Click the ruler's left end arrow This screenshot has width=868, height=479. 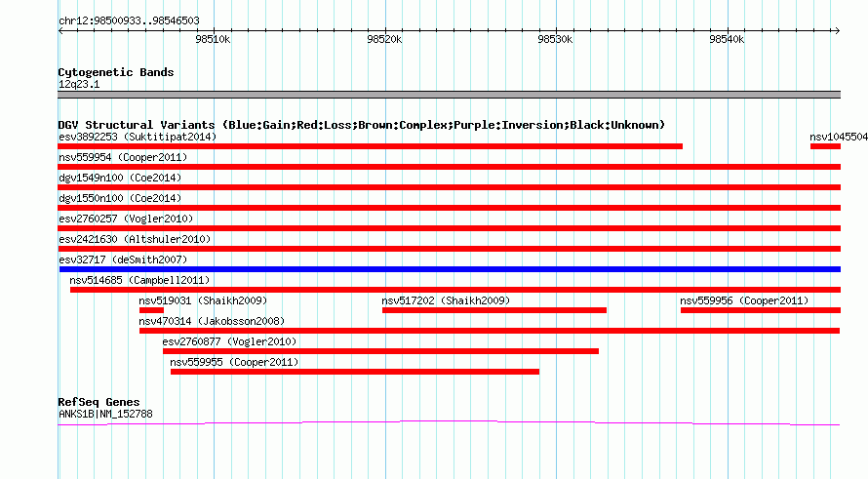[60, 31]
